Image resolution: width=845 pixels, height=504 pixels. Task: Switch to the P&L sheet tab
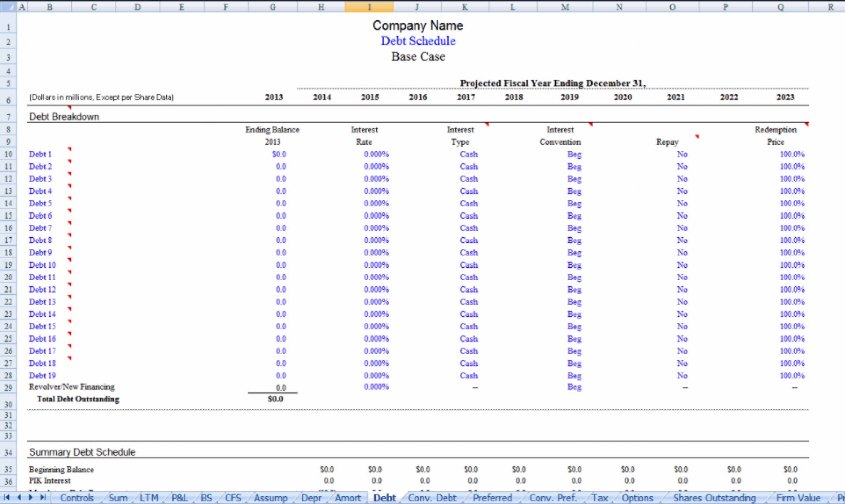coord(180,498)
